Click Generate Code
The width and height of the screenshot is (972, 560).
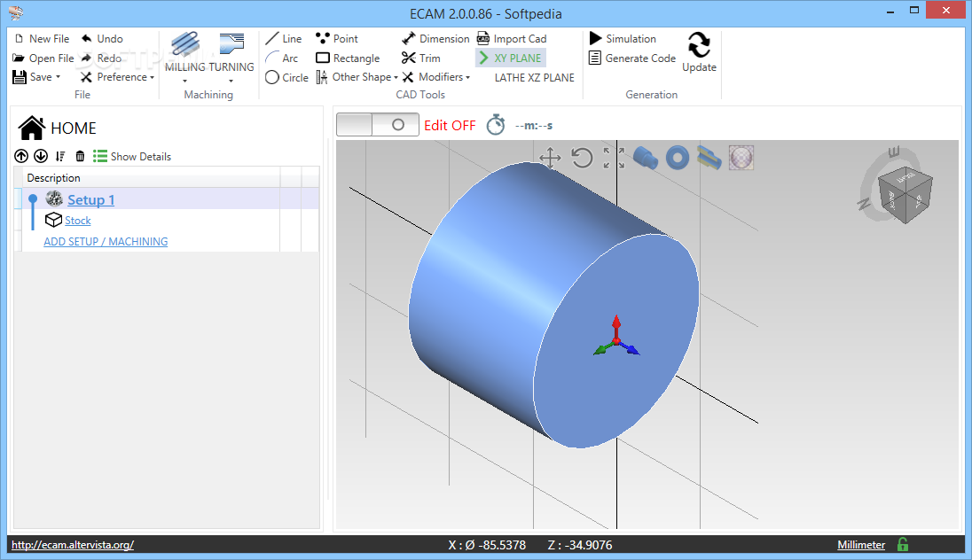631,58
